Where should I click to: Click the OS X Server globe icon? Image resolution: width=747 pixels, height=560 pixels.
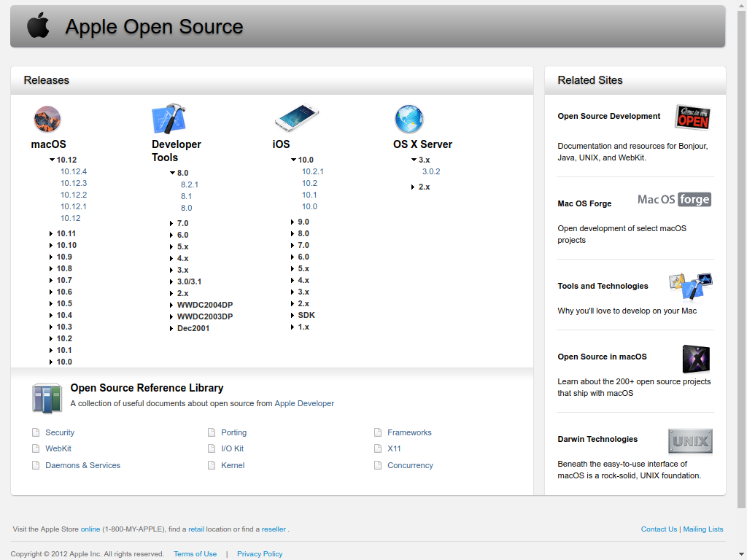(409, 119)
